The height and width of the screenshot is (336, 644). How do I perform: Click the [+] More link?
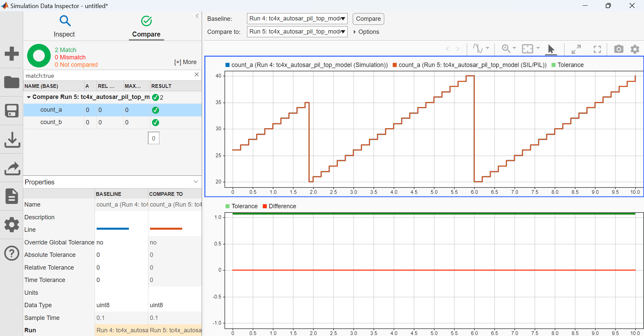click(185, 62)
